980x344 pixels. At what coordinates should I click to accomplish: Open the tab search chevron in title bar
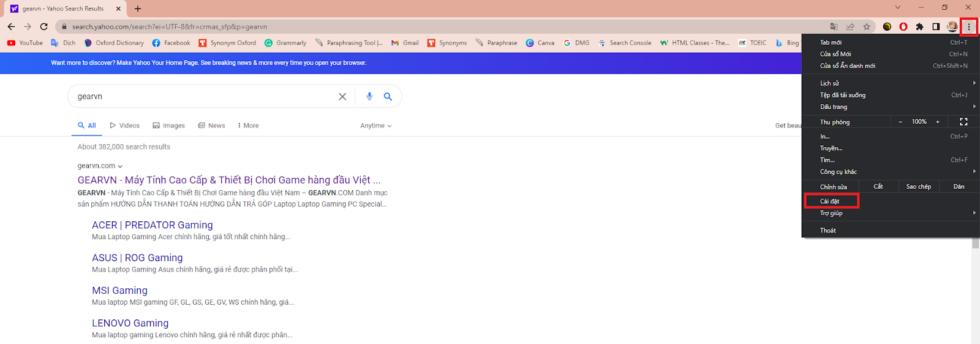click(898, 7)
